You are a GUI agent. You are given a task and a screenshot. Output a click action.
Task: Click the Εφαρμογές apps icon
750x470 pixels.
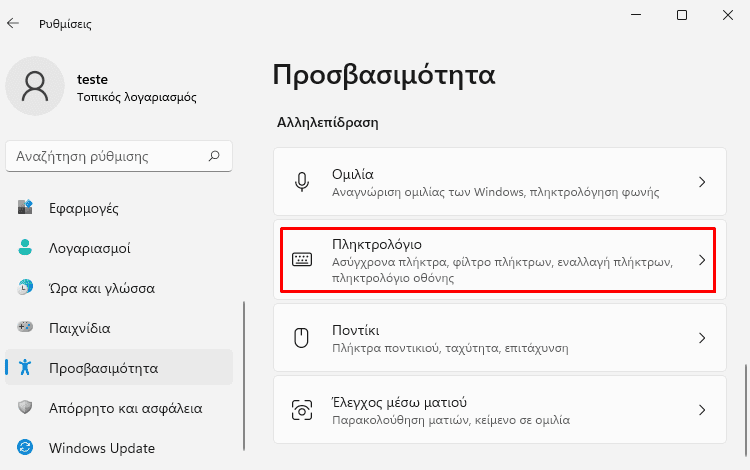(25, 208)
